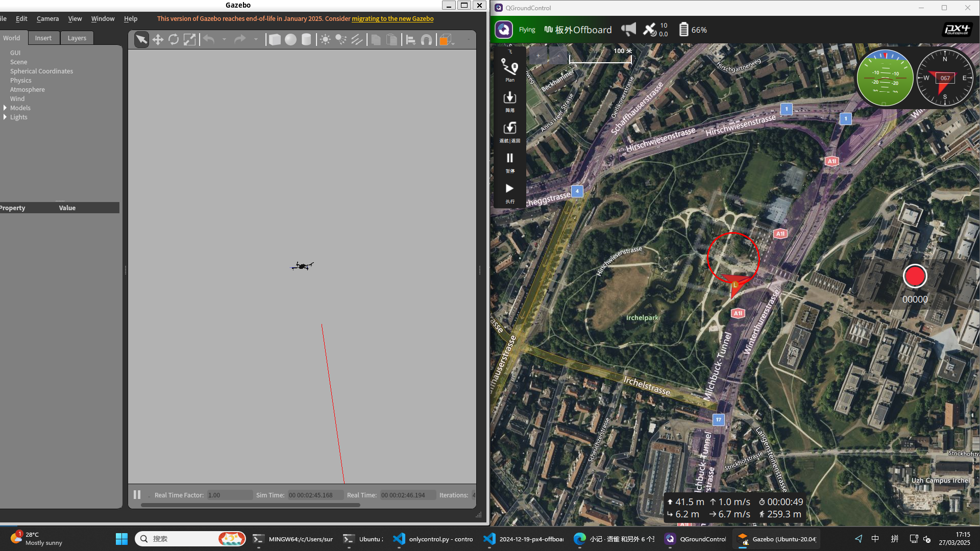Screen dimensions: 980x551
Task: Insert a cylinder shape in Gazebo
Action: tap(306, 39)
